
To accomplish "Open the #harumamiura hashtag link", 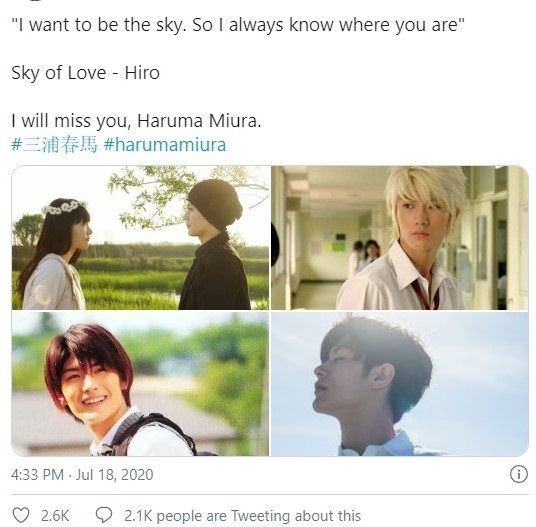I will (x=165, y=145).
